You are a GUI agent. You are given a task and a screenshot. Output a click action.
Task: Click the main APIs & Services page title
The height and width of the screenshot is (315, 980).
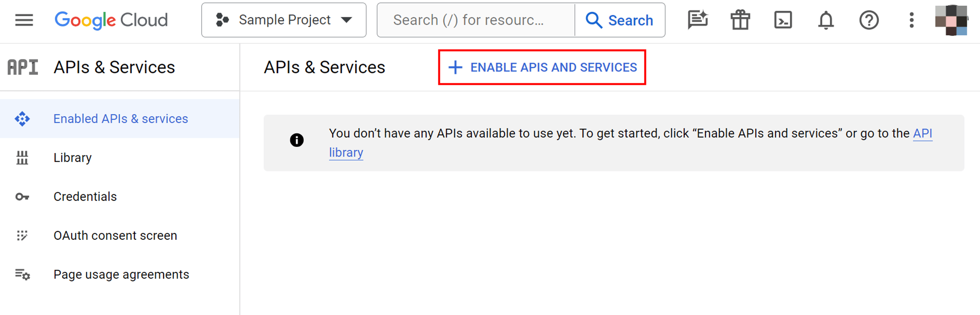325,67
